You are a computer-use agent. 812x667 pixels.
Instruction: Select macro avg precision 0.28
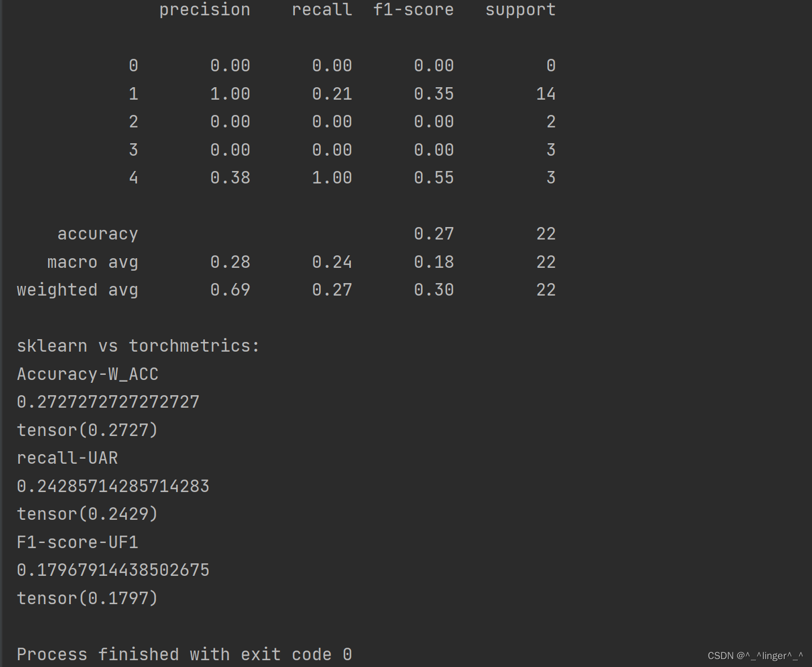(x=230, y=262)
